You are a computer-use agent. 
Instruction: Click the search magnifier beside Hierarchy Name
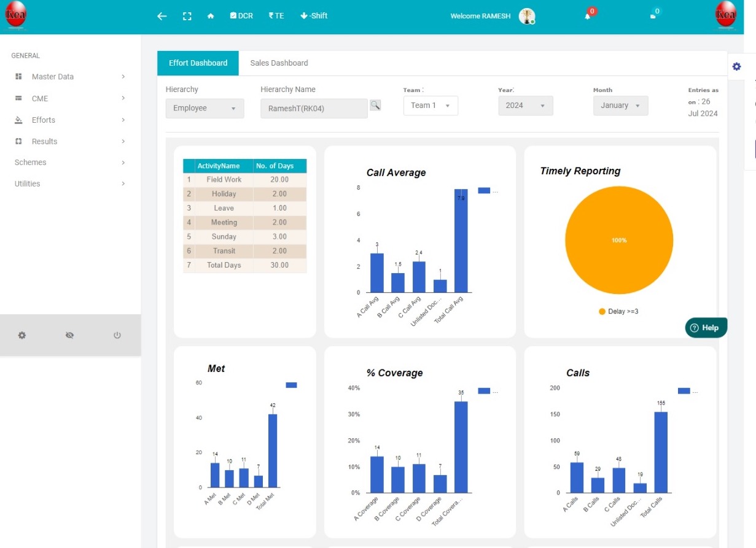375,104
